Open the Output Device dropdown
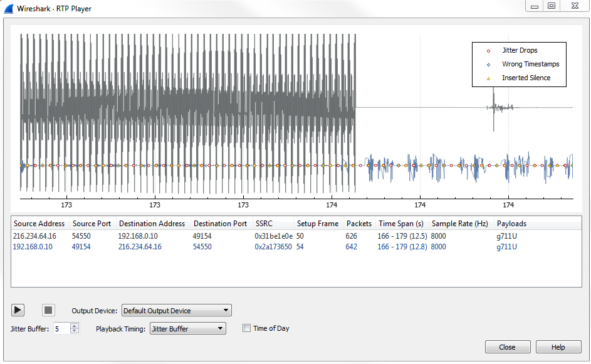Viewport: 591px width, 364px height. point(176,311)
